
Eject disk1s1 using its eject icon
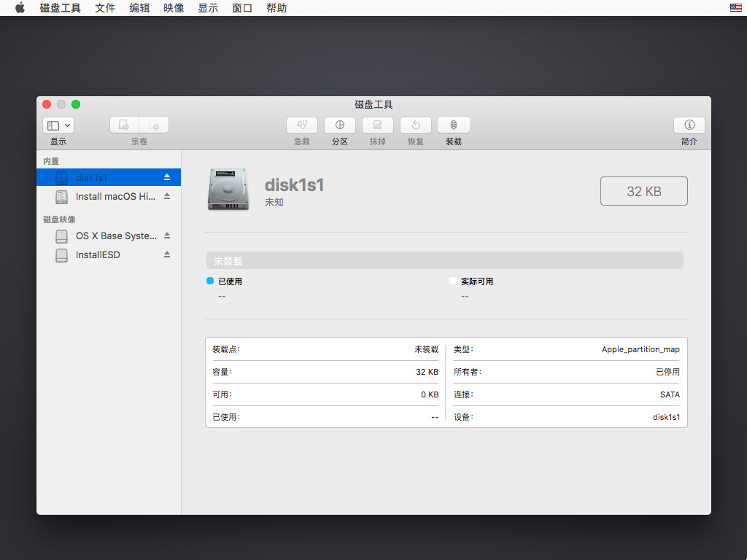167,177
